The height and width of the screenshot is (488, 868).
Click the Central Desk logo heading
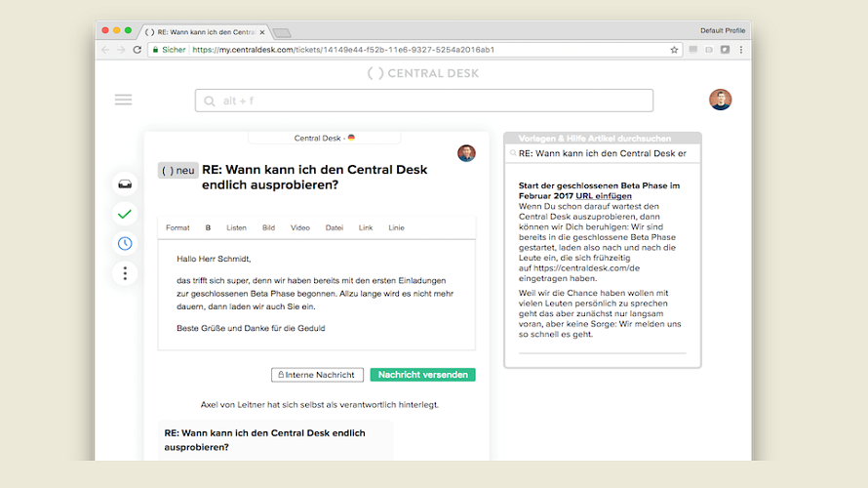pos(423,73)
